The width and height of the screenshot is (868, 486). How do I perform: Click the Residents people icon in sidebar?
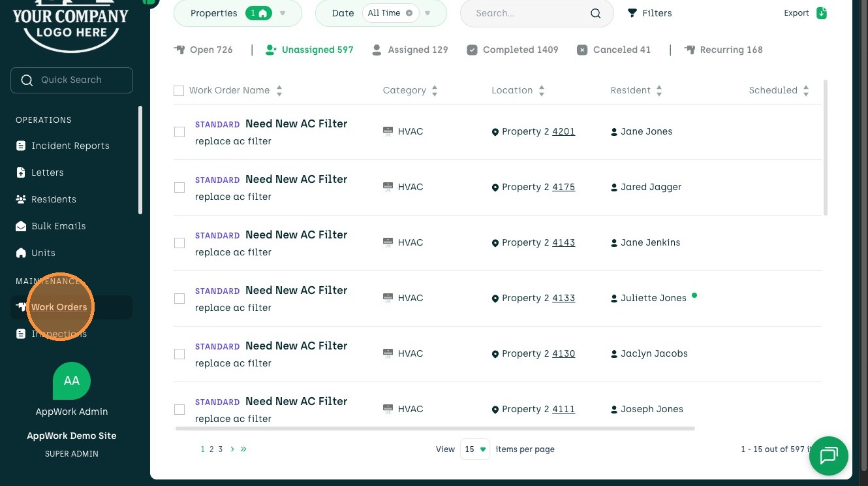pyautogui.click(x=21, y=199)
